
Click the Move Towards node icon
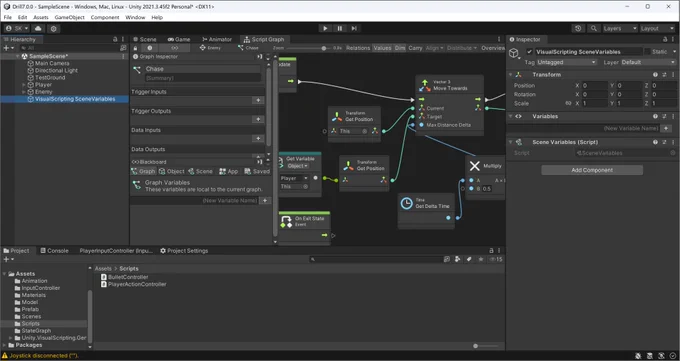coord(425,85)
